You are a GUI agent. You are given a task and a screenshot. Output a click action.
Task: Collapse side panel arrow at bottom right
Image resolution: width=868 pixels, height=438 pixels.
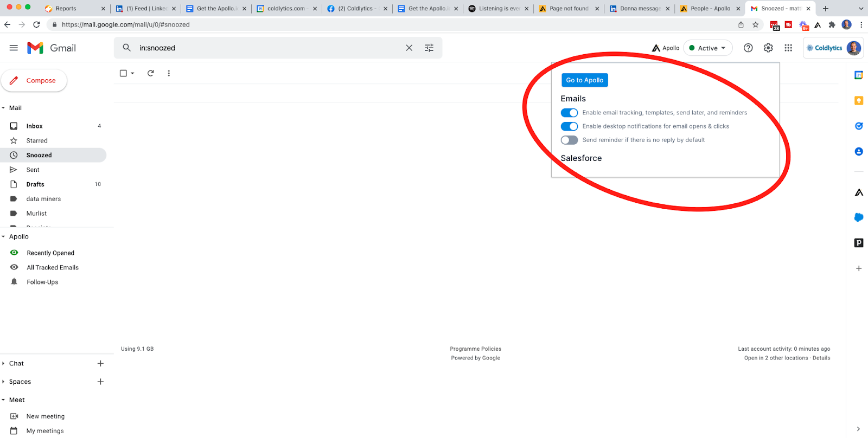tap(858, 429)
